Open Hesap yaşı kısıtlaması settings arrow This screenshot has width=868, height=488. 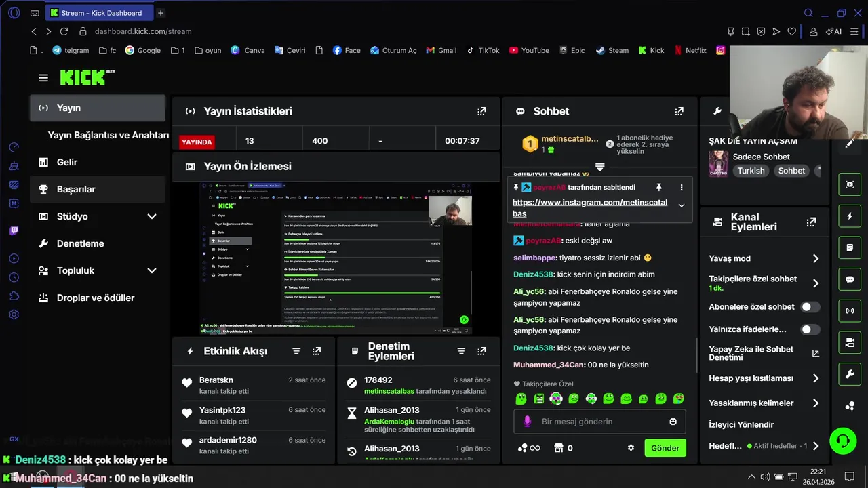pyautogui.click(x=816, y=378)
